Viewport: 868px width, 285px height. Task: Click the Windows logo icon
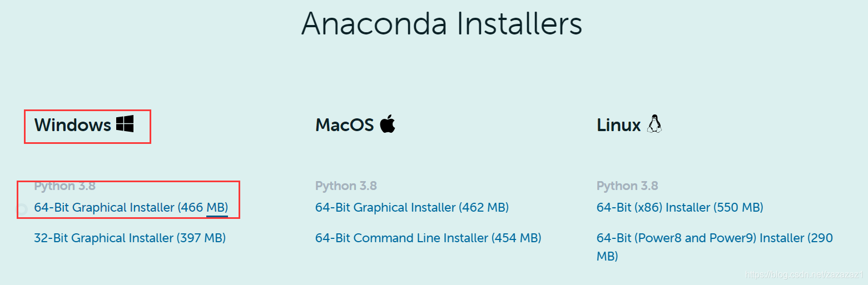point(125,124)
